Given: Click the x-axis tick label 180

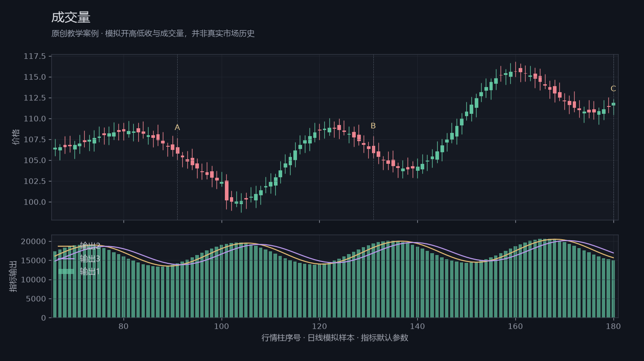Looking at the screenshot, I should click(x=613, y=326).
